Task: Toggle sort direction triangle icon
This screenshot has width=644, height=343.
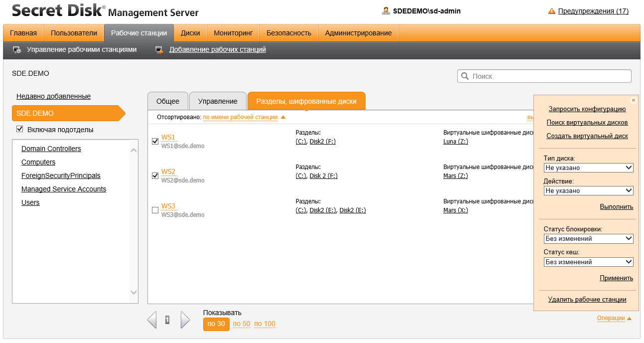Action: tap(283, 117)
